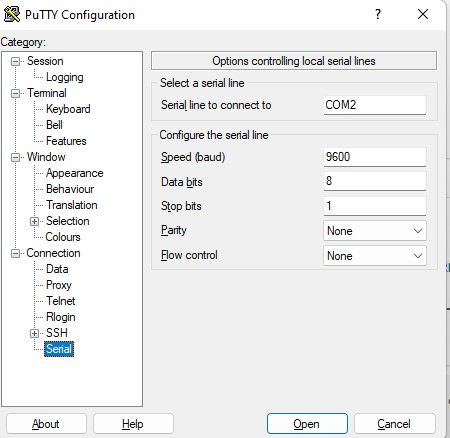Image resolution: width=450 pixels, height=438 pixels.
Task: Open the Flow control dropdown
Action: (375, 256)
